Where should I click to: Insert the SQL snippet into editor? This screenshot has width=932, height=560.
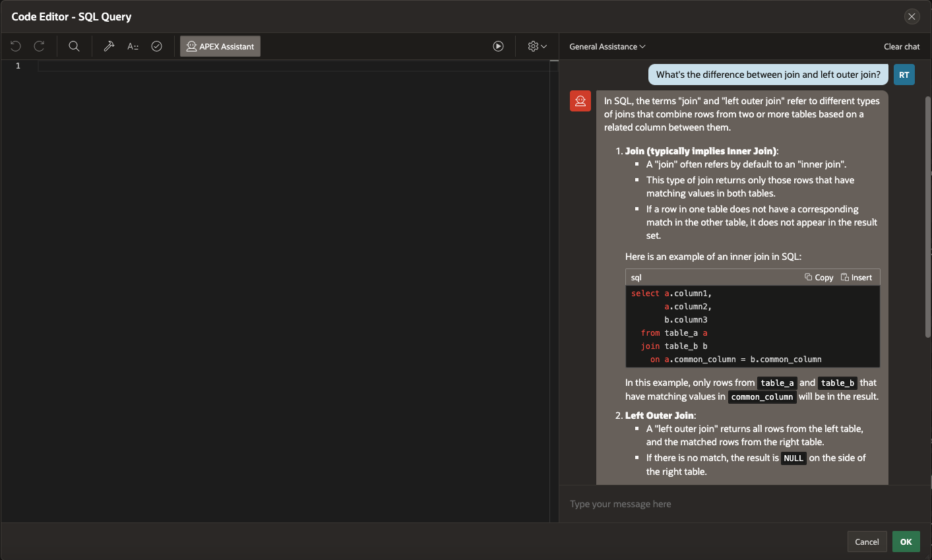point(856,278)
